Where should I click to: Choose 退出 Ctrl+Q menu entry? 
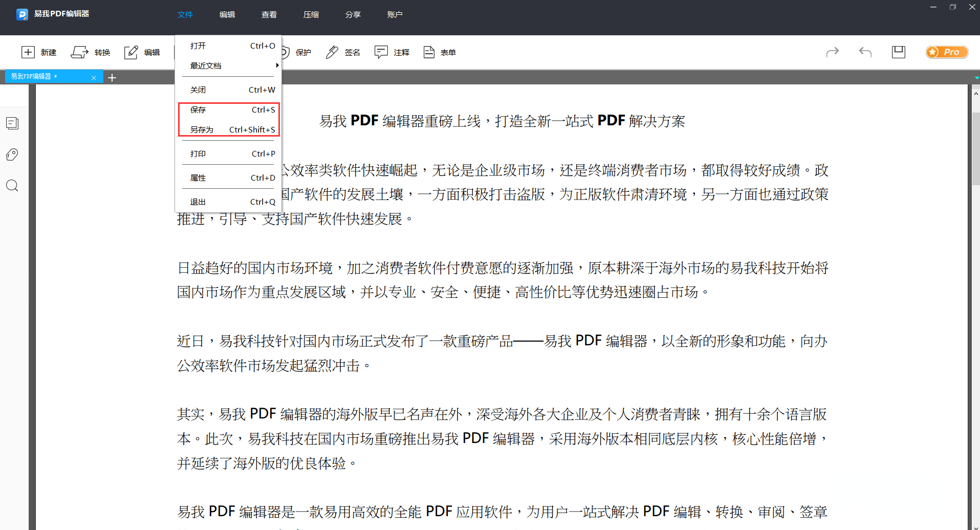tap(228, 202)
